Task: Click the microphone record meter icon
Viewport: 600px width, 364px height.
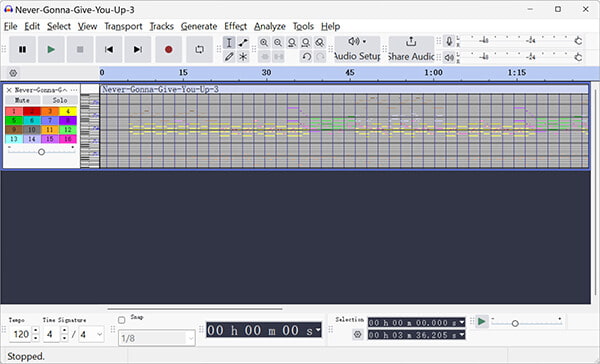Action: 450,41
